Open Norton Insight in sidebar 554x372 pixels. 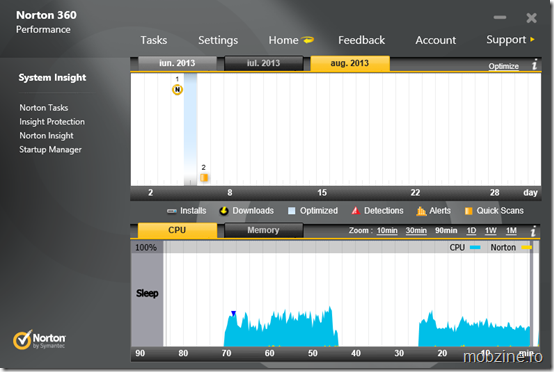[x=46, y=136]
